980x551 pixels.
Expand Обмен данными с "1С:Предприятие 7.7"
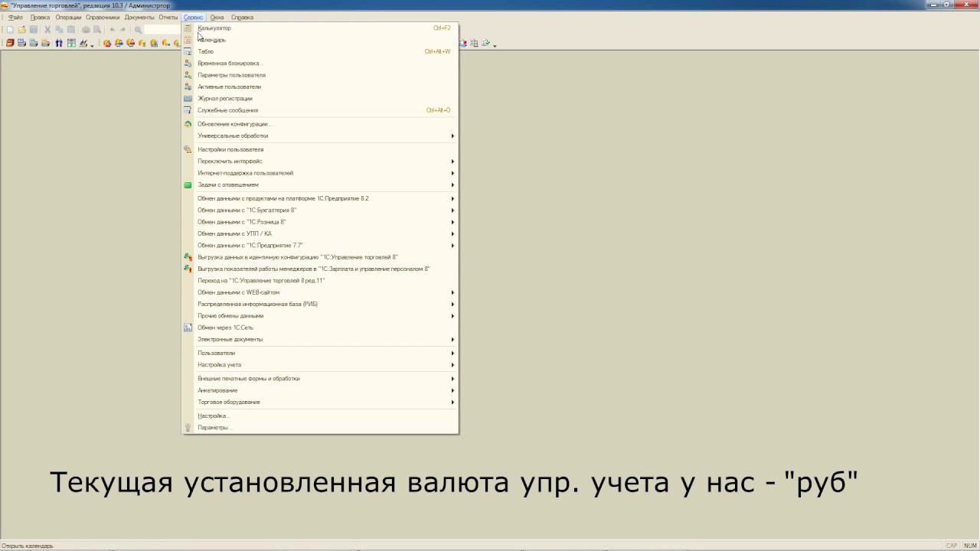(x=320, y=246)
